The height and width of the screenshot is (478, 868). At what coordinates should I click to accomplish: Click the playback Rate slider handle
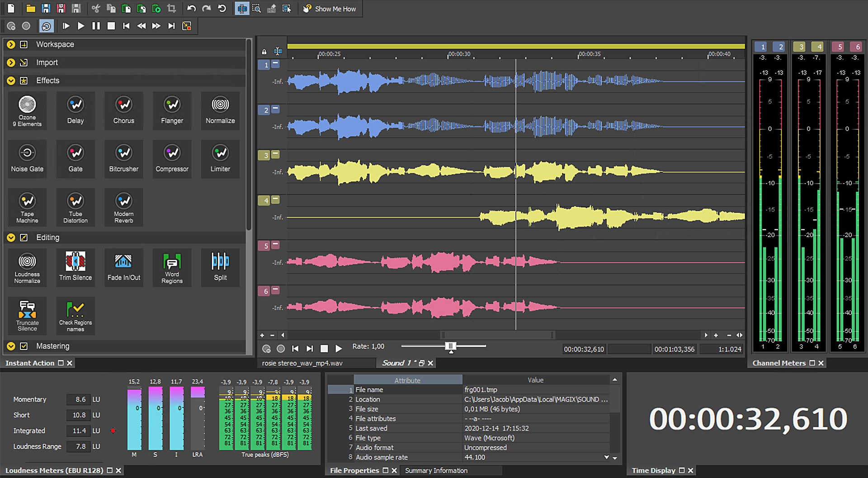[x=450, y=346]
